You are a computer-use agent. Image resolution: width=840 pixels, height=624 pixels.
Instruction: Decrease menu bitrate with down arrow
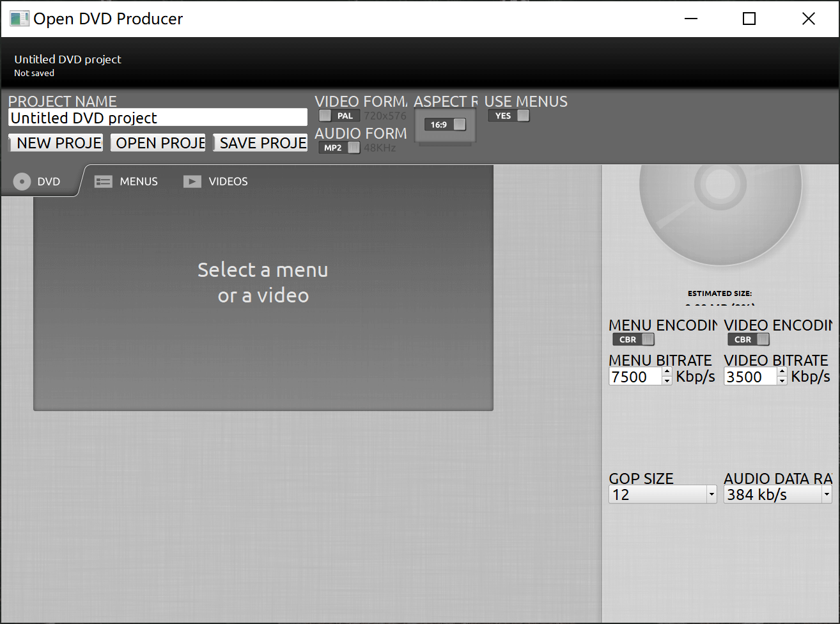(x=667, y=381)
